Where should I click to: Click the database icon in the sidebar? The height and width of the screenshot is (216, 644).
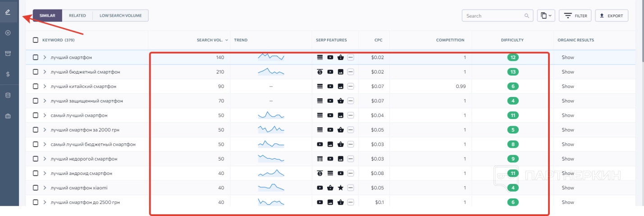pos(8,95)
